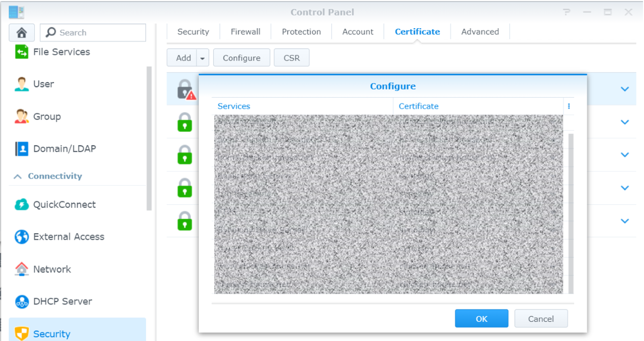The height and width of the screenshot is (341, 644).
Task: Open User settings in sidebar
Action: click(x=43, y=84)
